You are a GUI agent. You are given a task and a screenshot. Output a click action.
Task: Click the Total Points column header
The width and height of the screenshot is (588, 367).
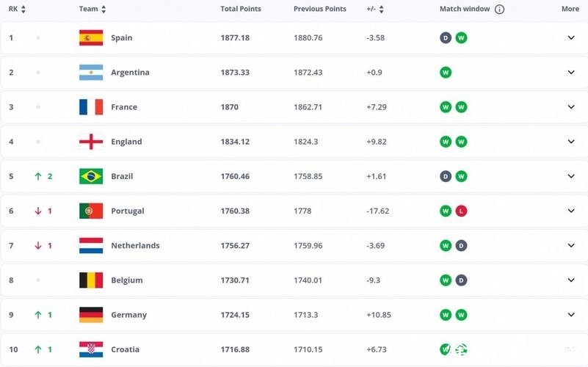pos(241,10)
